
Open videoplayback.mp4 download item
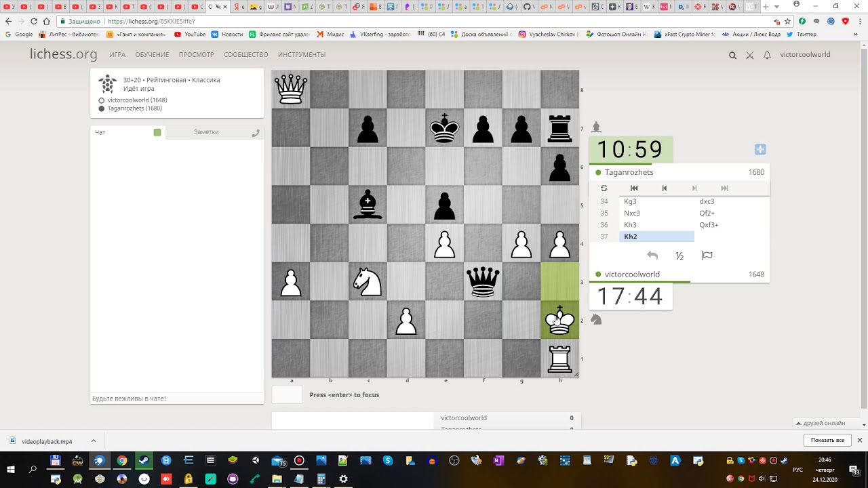pos(47,441)
